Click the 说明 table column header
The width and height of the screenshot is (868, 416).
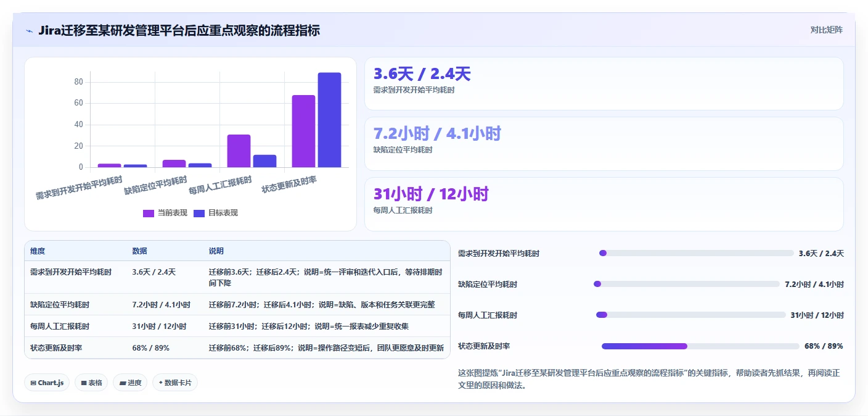[x=216, y=251]
